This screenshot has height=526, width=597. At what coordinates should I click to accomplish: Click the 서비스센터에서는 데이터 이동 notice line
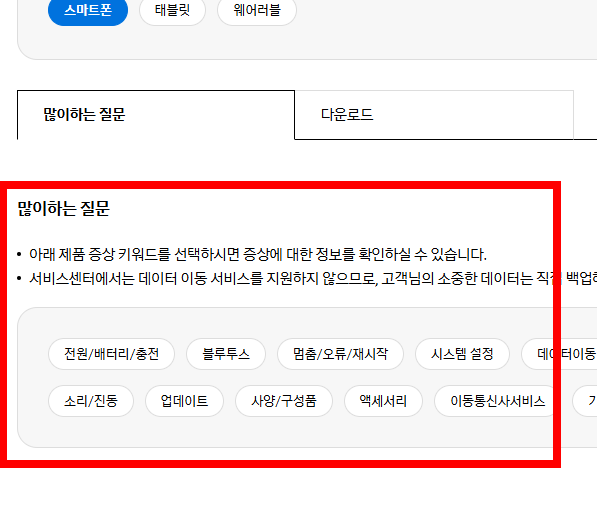[x=313, y=279]
